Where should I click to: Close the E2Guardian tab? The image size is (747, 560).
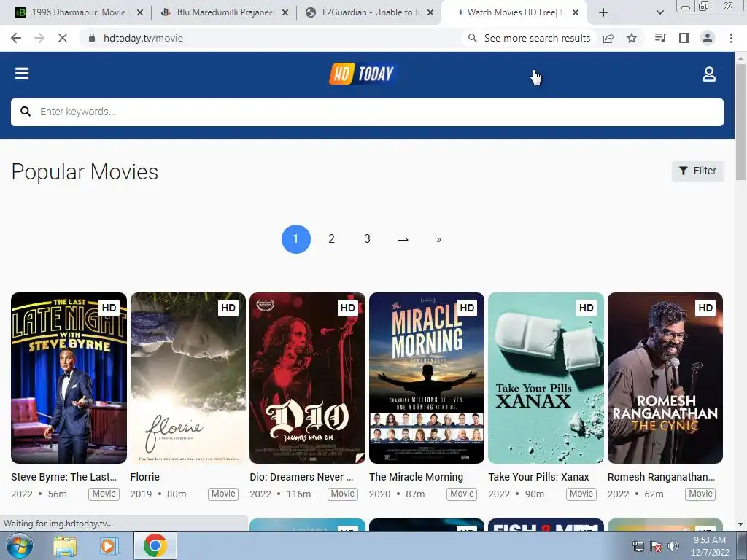coord(430,13)
